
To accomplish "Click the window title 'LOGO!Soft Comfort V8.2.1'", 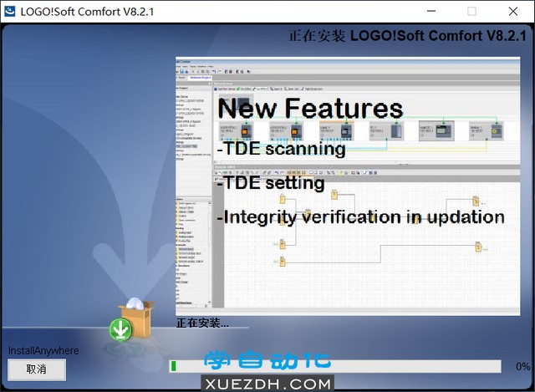I will pyautogui.click(x=87, y=12).
